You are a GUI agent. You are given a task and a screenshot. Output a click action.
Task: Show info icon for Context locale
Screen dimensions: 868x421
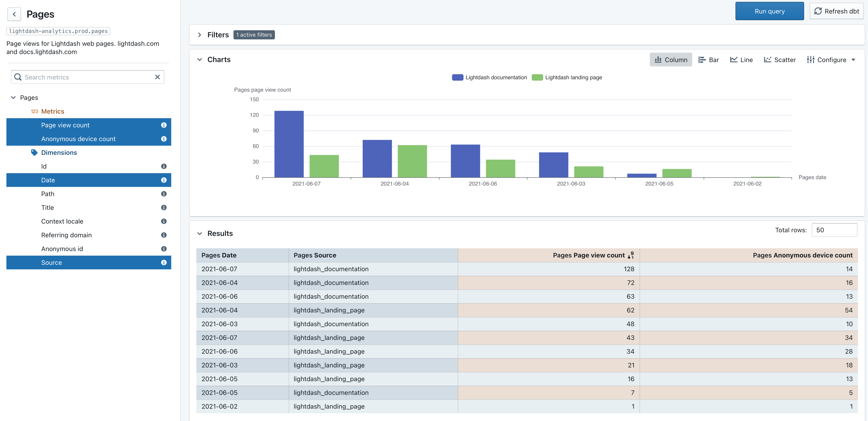pyautogui.click(x=164, y=221)
